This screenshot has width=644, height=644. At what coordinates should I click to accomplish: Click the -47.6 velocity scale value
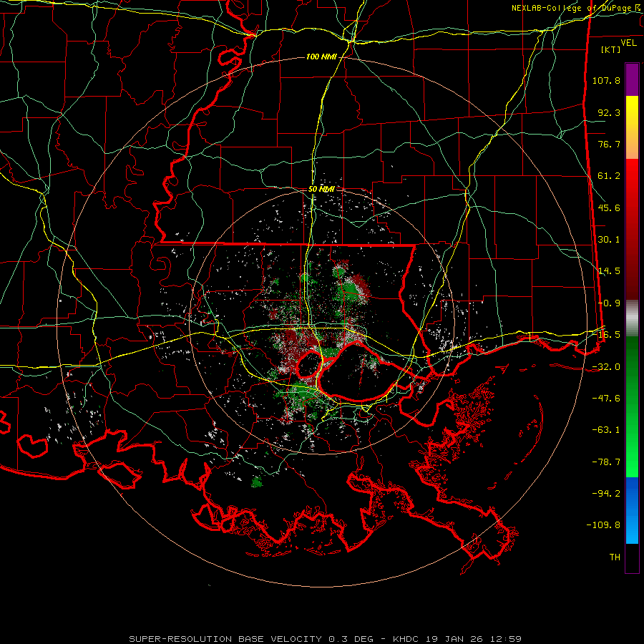click(606, 399)
